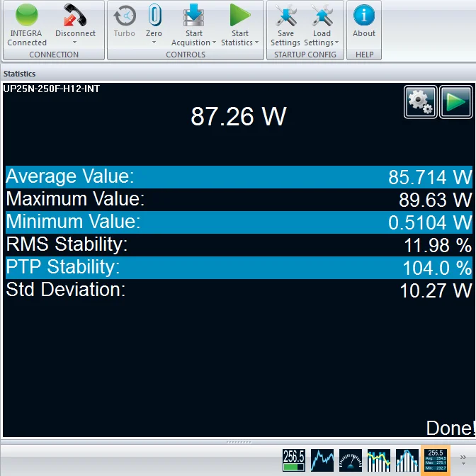This screenshot has height=476, width=476.
Task: Click the Zero control icon
Action: tap(154, 16)
